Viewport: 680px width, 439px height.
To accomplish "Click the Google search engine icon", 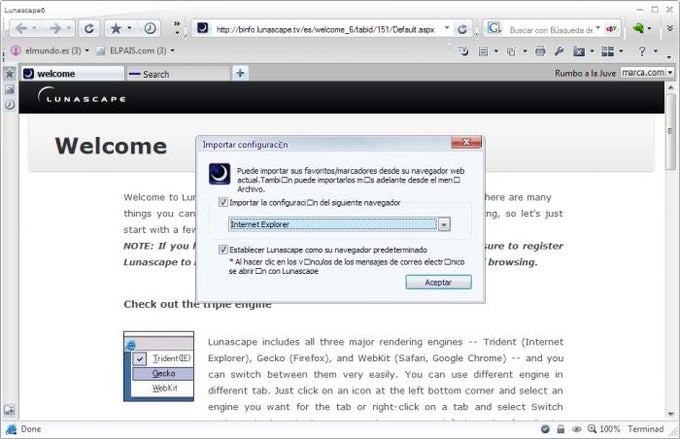I will click(494, 29).
